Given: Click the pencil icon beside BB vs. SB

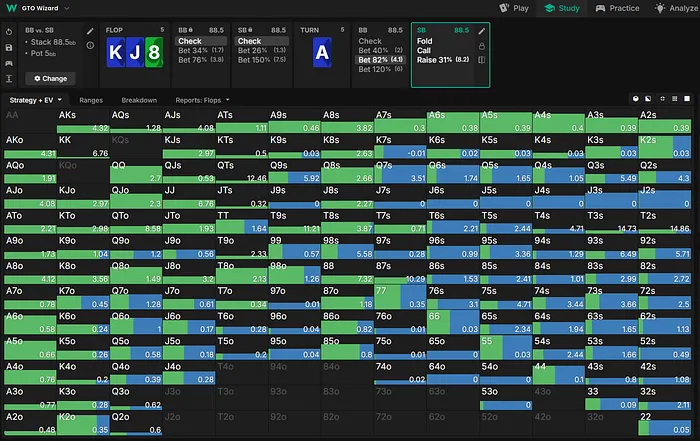Looking at the screenshot, I should [91, 32].
